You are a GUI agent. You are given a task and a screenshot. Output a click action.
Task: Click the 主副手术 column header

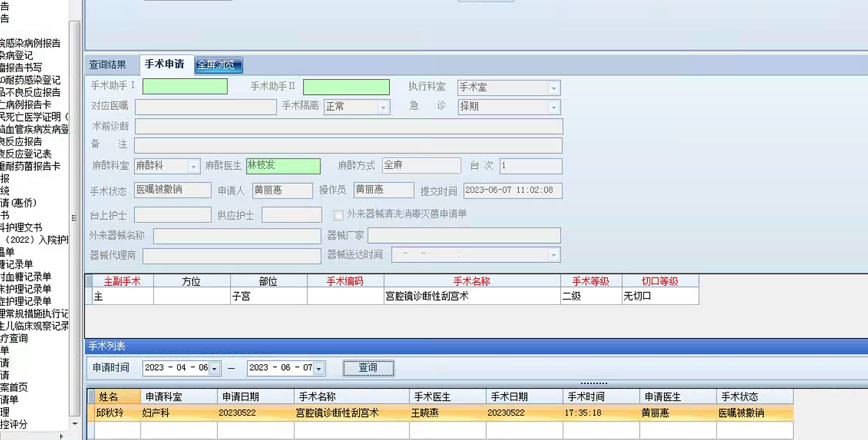point(122,281)
